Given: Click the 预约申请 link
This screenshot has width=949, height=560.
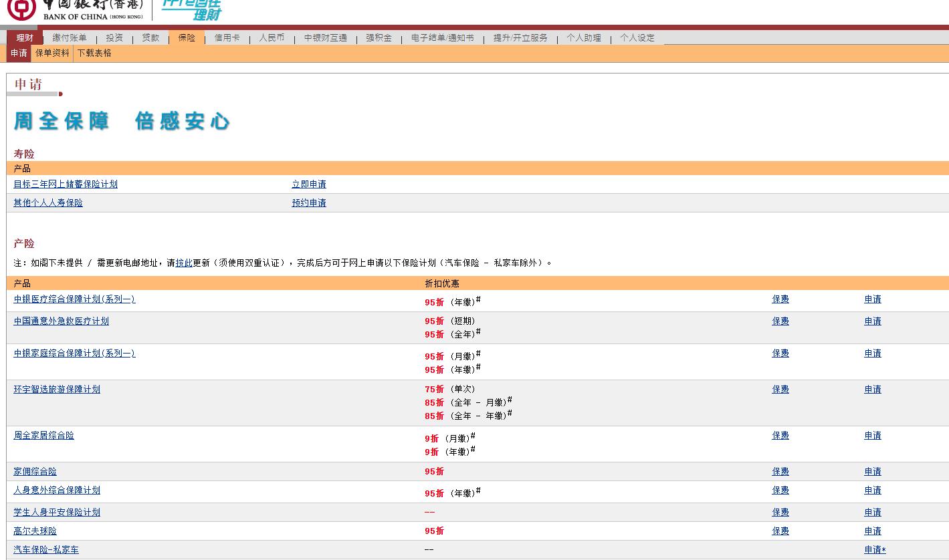Looking at the screenshot, I should coord(309,203).
